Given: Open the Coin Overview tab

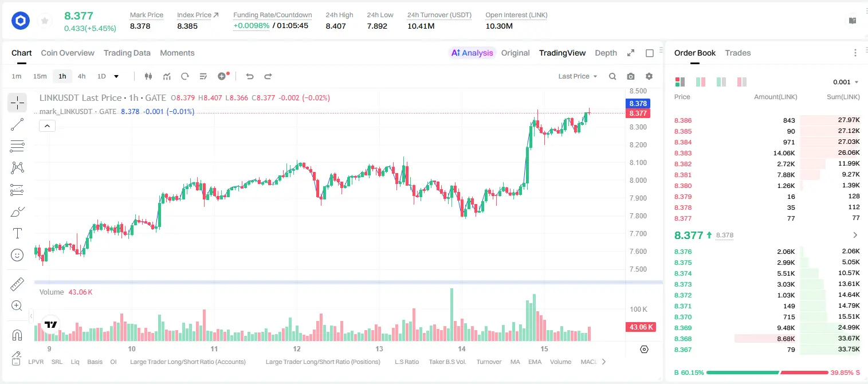Looking at the screenshot, I should [x=68, y=53].
